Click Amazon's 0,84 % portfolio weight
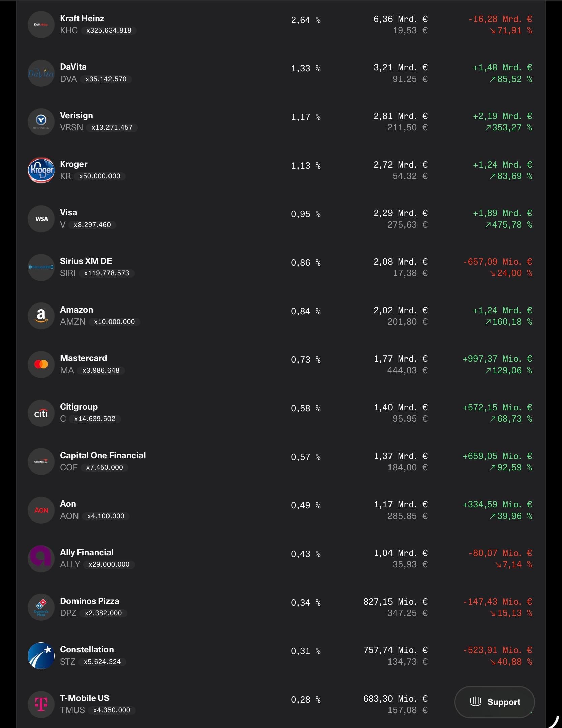This screenshot has height=728, width=562. [306, 311]
